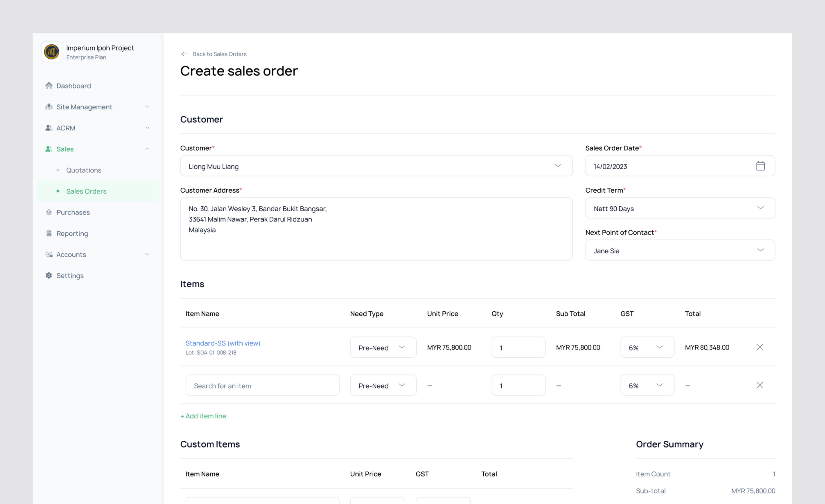Click the Dashboard home icon
Screen dimensions: 825x504
pyautogui.click(x=49, y=86)
